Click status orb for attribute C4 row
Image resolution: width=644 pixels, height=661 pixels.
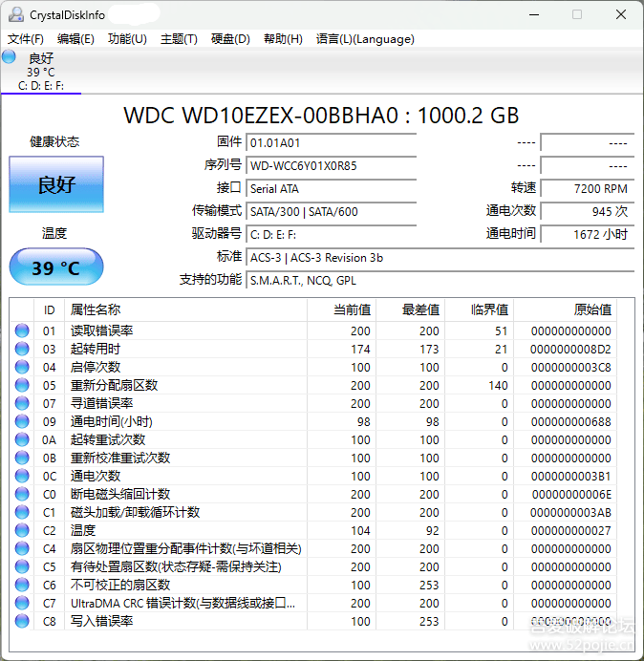22,548
